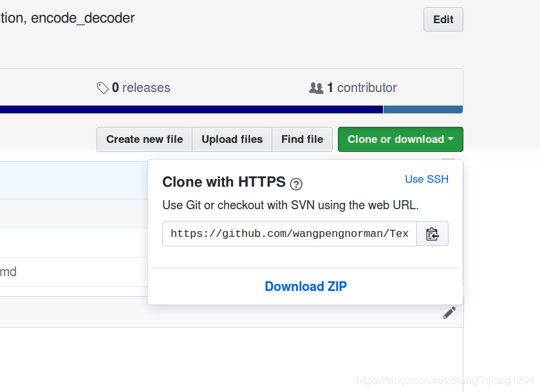Click the 'Clone with HTTPS' heading text
Viewport: 540px width, 392px height.
point(224,182)
